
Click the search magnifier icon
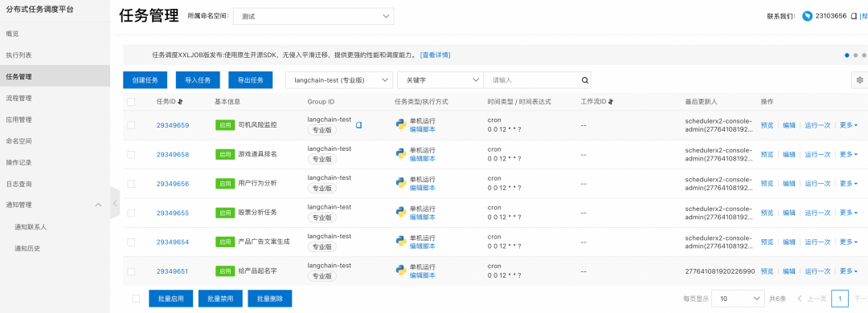(584, 80)
